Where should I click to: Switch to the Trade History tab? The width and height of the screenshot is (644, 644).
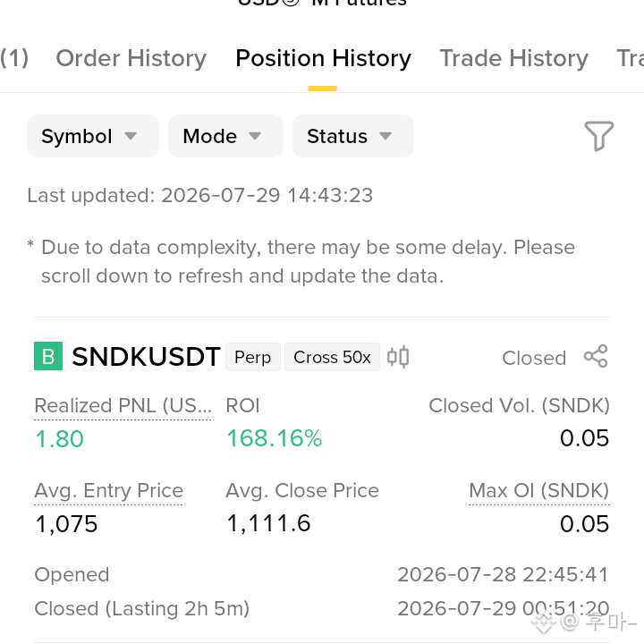tap(513, 58)
